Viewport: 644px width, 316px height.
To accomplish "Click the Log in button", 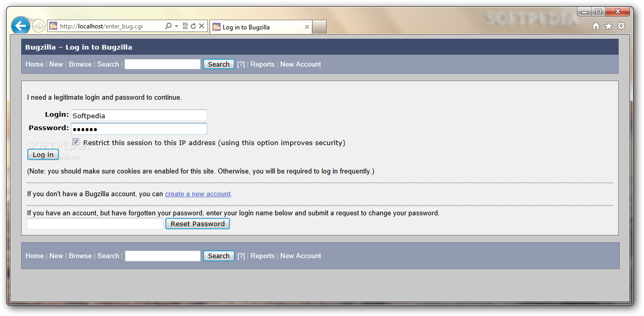I will 43,154.
